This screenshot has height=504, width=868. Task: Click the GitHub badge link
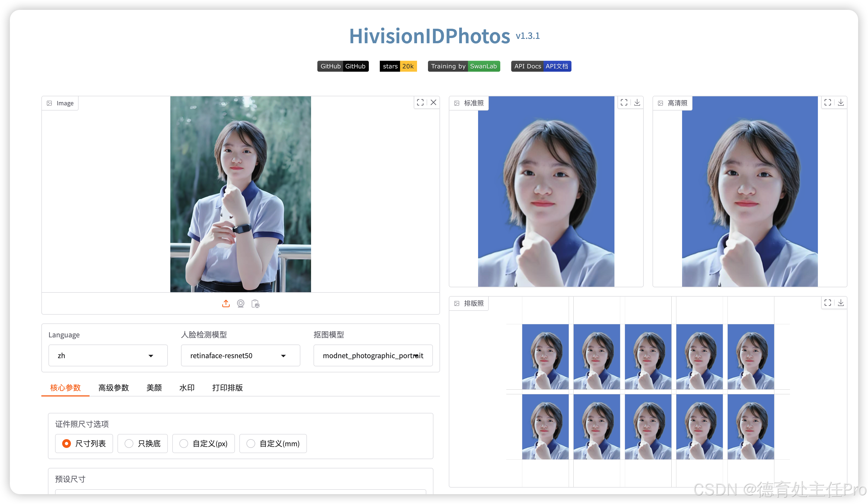343,66
